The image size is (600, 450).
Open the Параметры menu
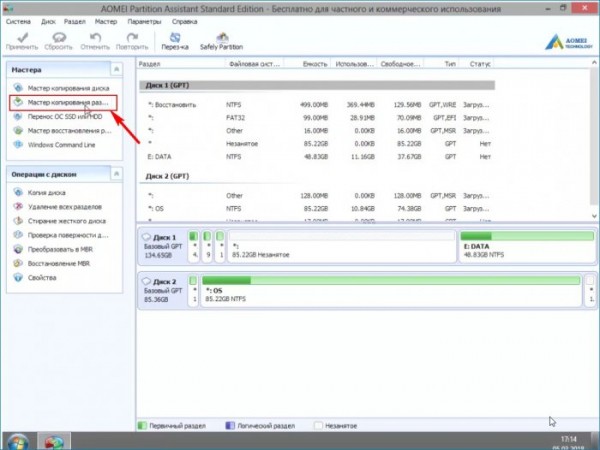click(145, 21)
